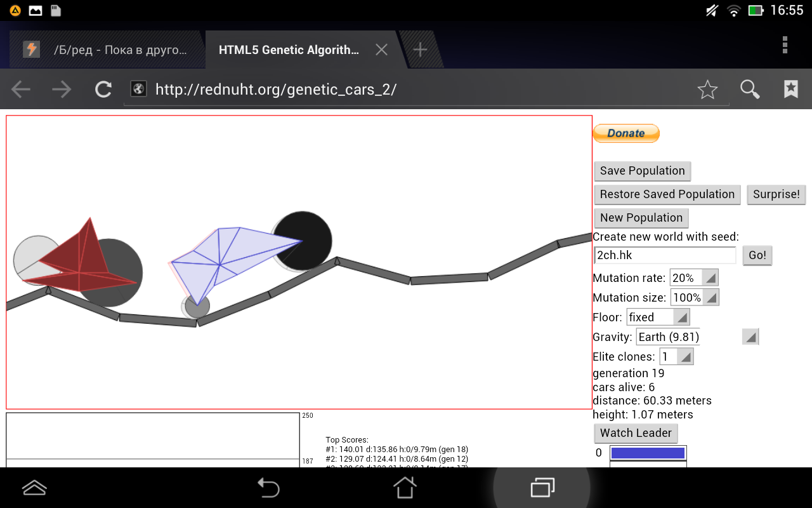This screenshot has height=508, width=812.
Task: Tap the Android recent apps icon
Action: coord(542,487)
